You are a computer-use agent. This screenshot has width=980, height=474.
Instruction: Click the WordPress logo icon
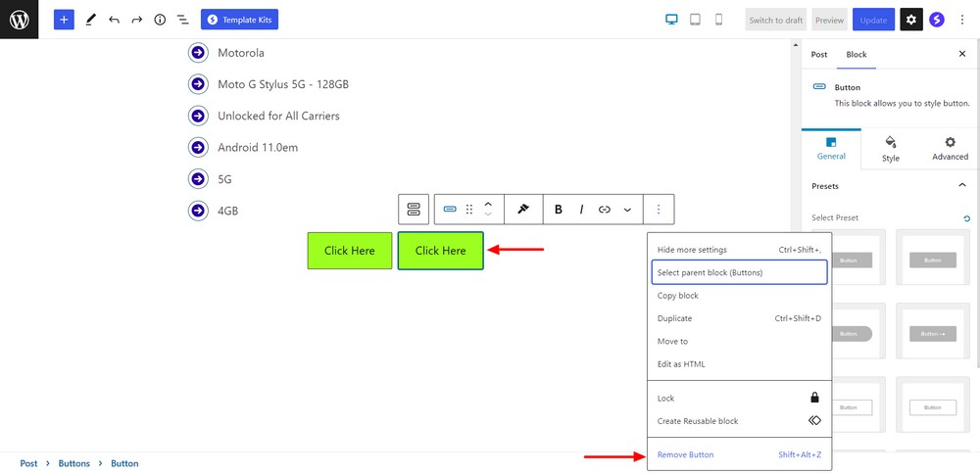tap(20, 20)
